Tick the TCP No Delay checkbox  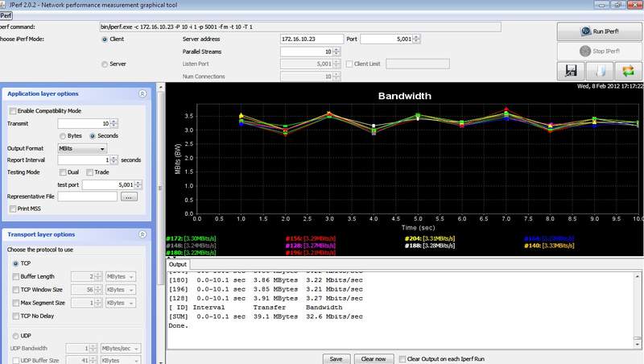pos(16,316)
